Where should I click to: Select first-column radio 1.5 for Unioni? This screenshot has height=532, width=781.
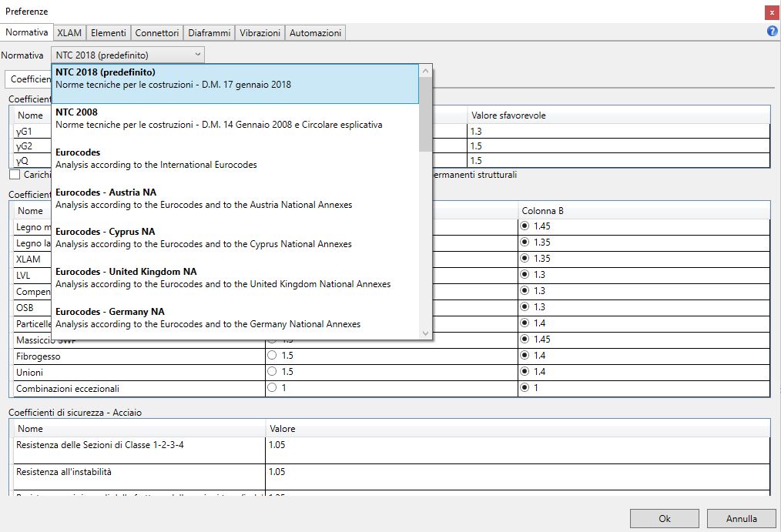(x=272, y=371)
